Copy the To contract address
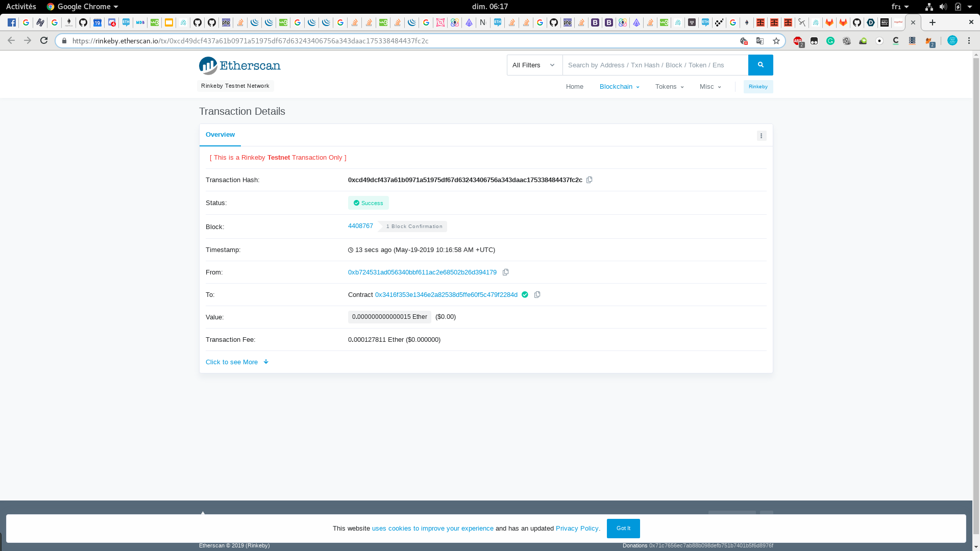 point(537,295)
